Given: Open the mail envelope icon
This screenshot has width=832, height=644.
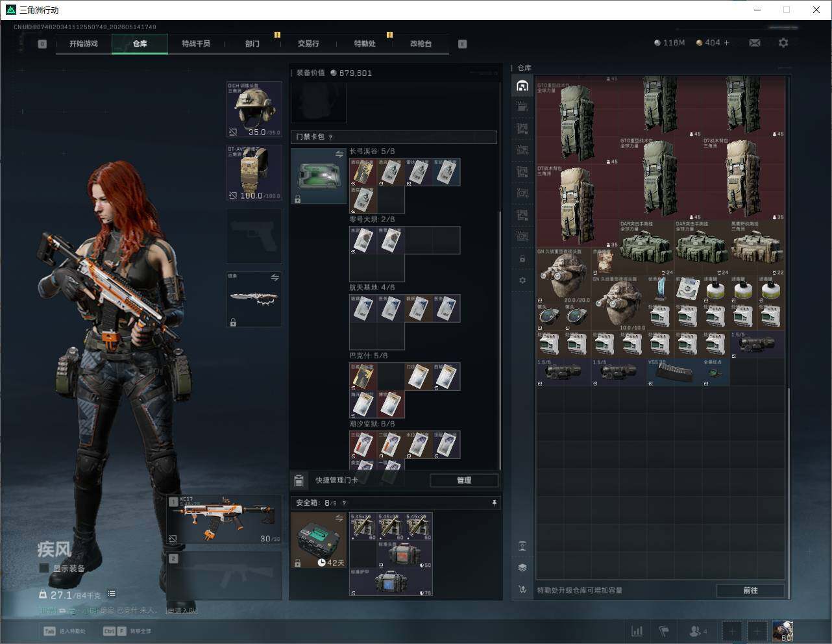Looking at the screenshot, I should [755, 43].
